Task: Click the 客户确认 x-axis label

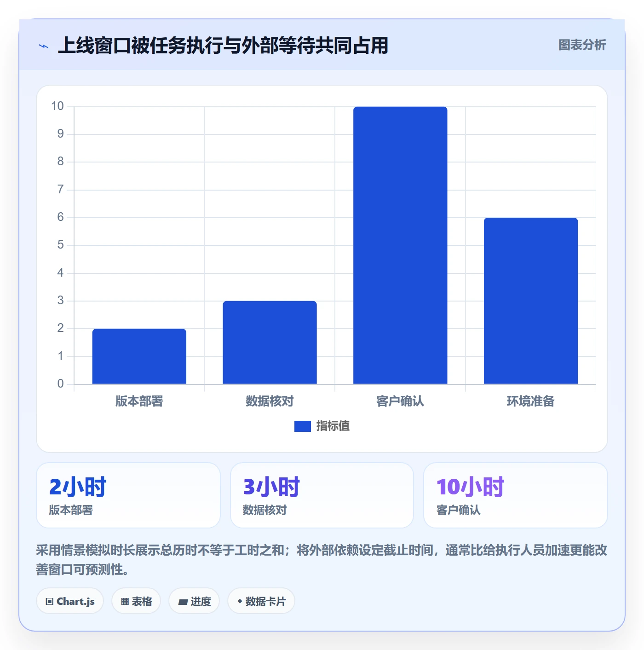Action: (400, 401)
